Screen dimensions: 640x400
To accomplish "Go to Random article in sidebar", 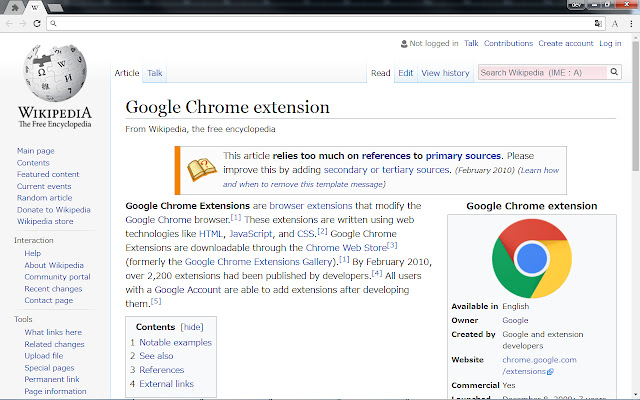I will click(44, 198).
